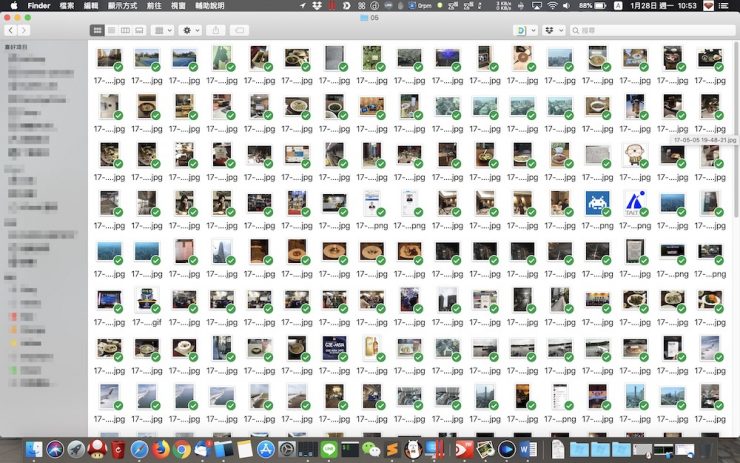Click the Forward navigation arrow

[x=23, y=31]
